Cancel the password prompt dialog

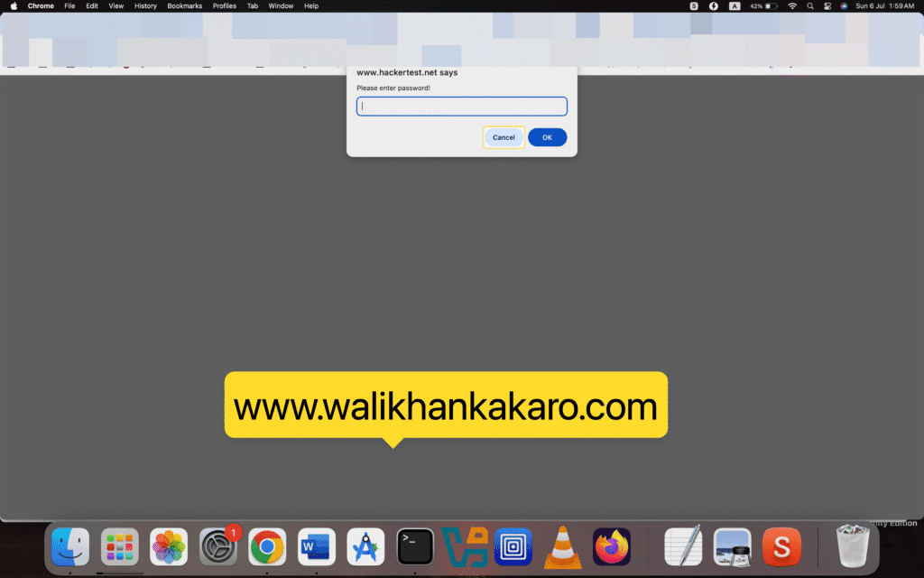pos(504,137)
